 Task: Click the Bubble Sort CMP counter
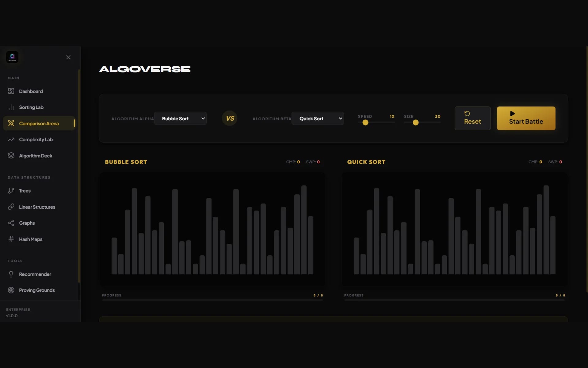pos(293,162)
